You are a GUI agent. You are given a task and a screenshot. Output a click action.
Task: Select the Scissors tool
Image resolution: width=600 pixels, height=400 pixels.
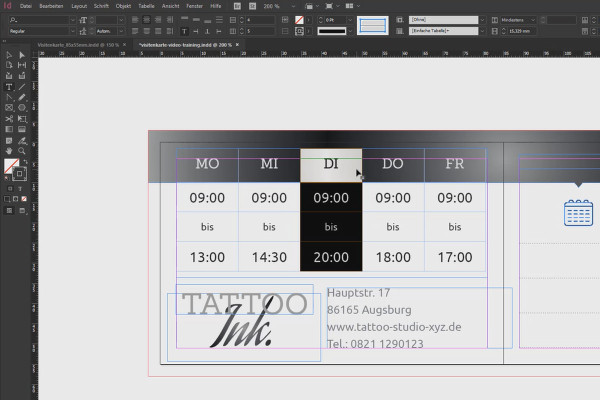click(x=9, y=119)
